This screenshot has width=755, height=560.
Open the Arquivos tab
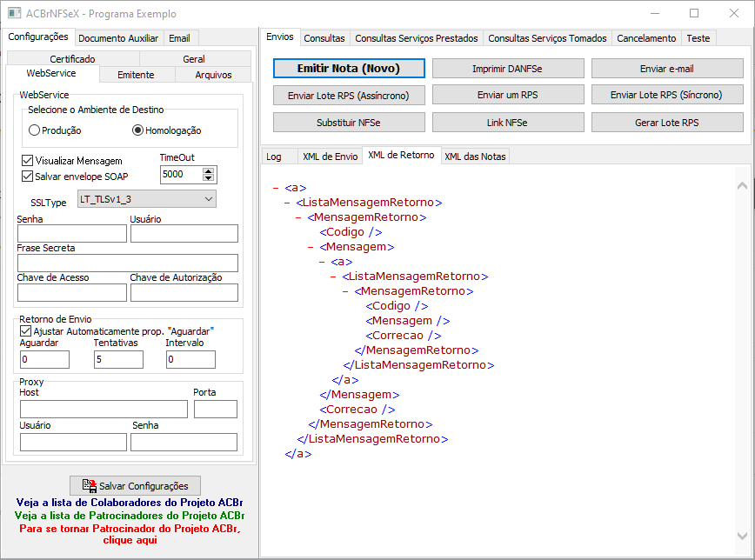213,75
